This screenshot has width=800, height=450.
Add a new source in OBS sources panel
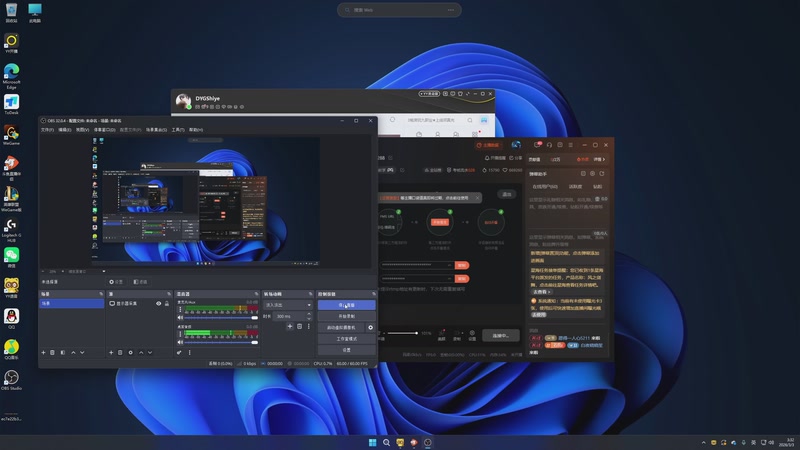111,353
